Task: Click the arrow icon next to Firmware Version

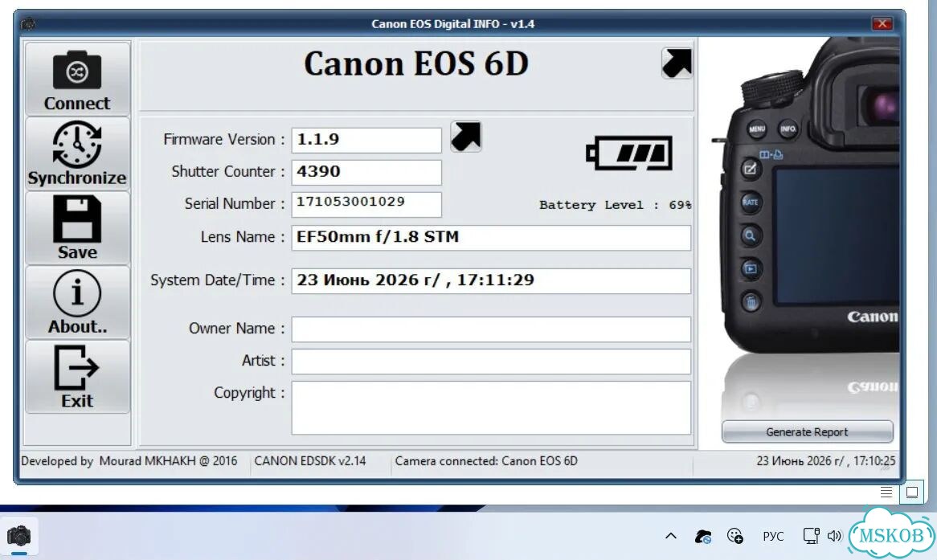Action: [x=465, y=137]
